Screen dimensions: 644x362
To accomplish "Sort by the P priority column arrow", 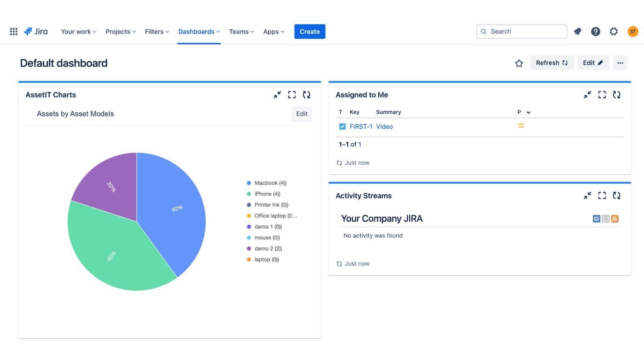I will 528,113.
